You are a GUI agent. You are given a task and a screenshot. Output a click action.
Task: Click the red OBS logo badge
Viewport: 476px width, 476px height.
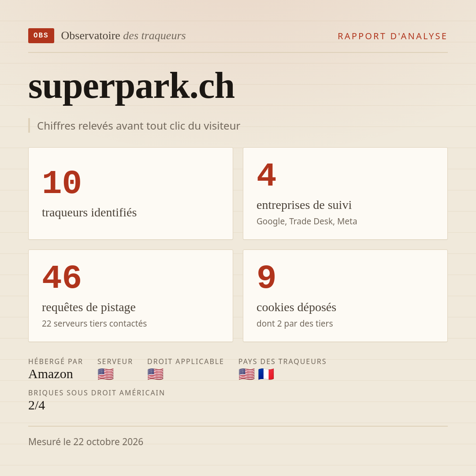coord(41,36)
